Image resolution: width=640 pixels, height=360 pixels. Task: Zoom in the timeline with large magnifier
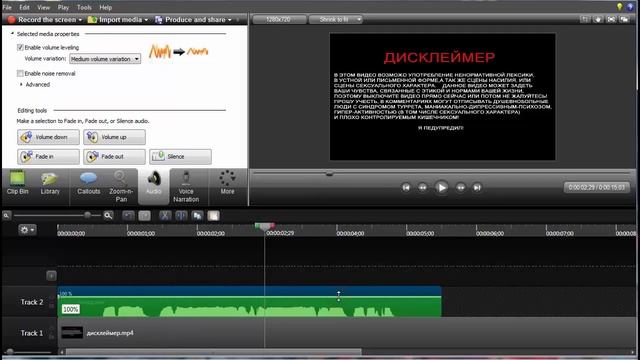point(108,216)
